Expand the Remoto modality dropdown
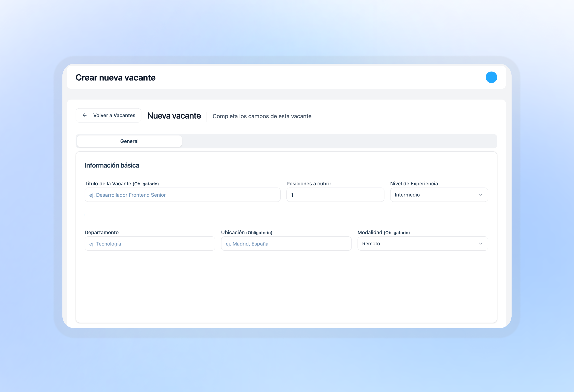This screenshot has width=574, height=392. pyautogui.click(x=422, y=244)
